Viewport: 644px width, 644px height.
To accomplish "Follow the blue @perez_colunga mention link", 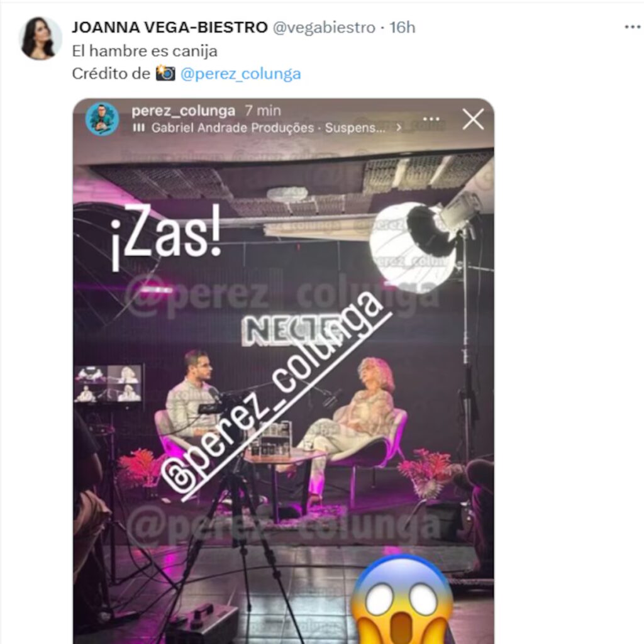I will [240, 74].
